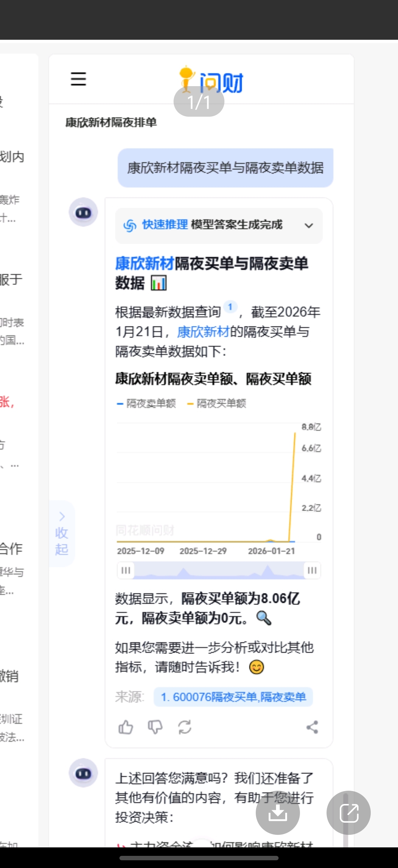Viewport: 398px width, 868px height.
Task: Collapse sidebar with 收起 tab
Action: pyautogui.click(x=62, y=533)
